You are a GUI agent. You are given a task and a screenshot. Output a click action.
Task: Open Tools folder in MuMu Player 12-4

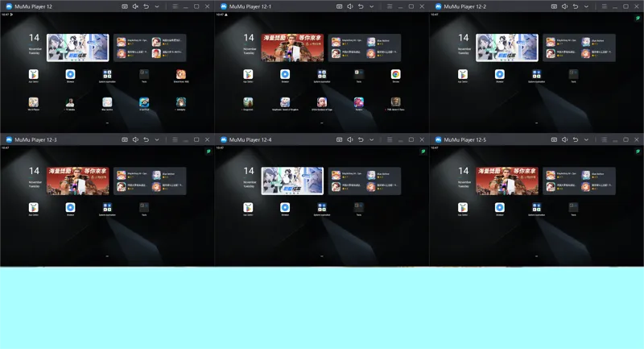point(359,208)
